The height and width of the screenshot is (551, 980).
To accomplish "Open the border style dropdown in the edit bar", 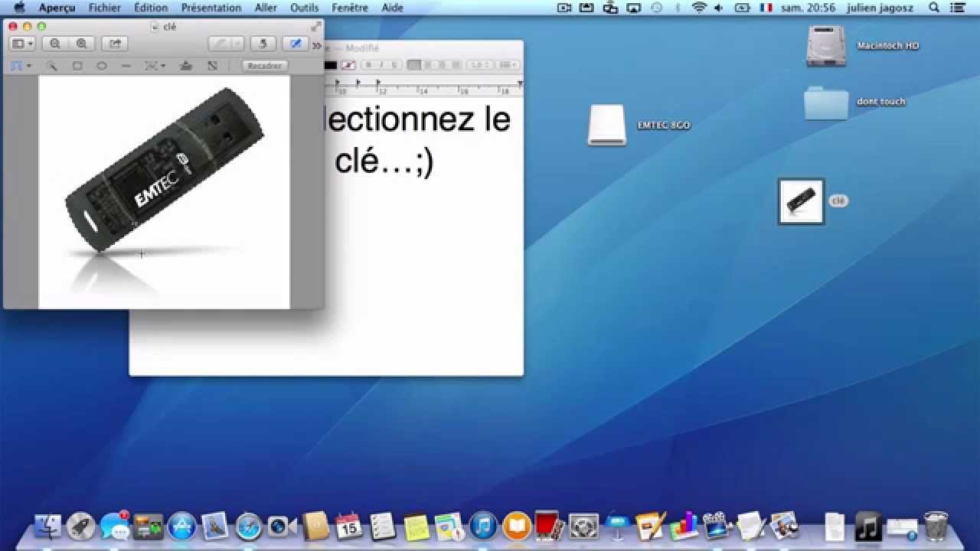I will tap(155, 66).
